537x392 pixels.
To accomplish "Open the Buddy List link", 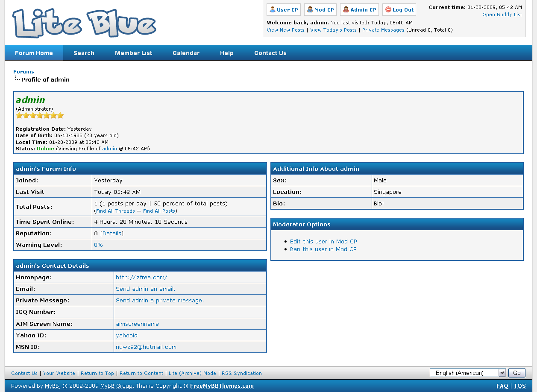I will pyautogui.click(x=502, y=15).
